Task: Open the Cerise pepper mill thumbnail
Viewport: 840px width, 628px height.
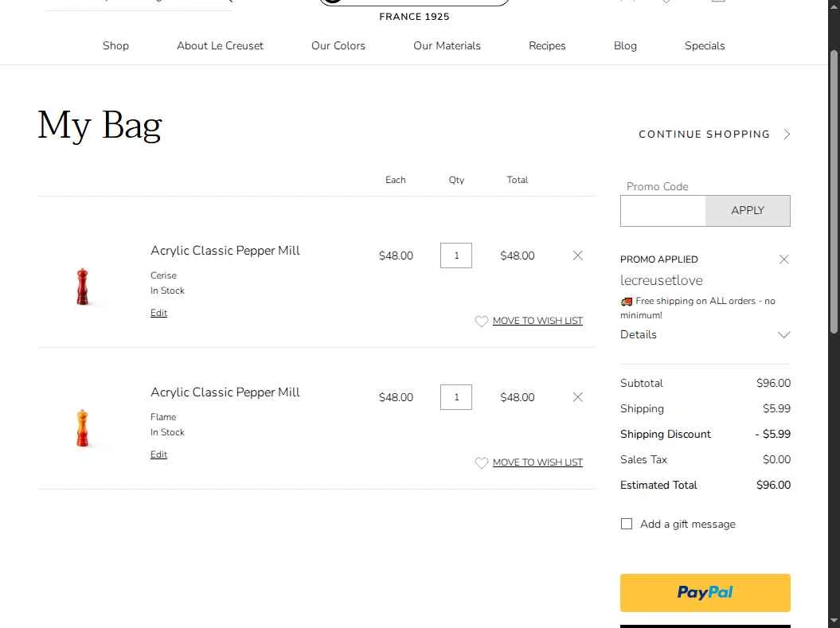Action: pos(82,287)
